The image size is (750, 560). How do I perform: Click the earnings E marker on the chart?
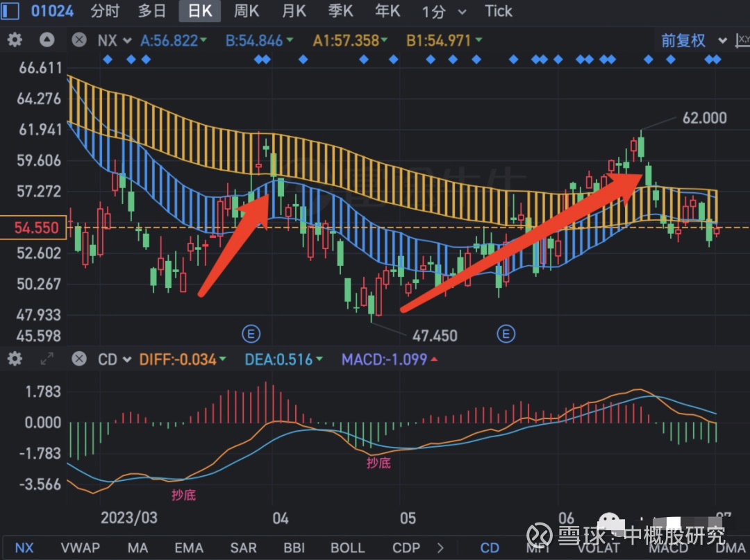coord(251,334)
